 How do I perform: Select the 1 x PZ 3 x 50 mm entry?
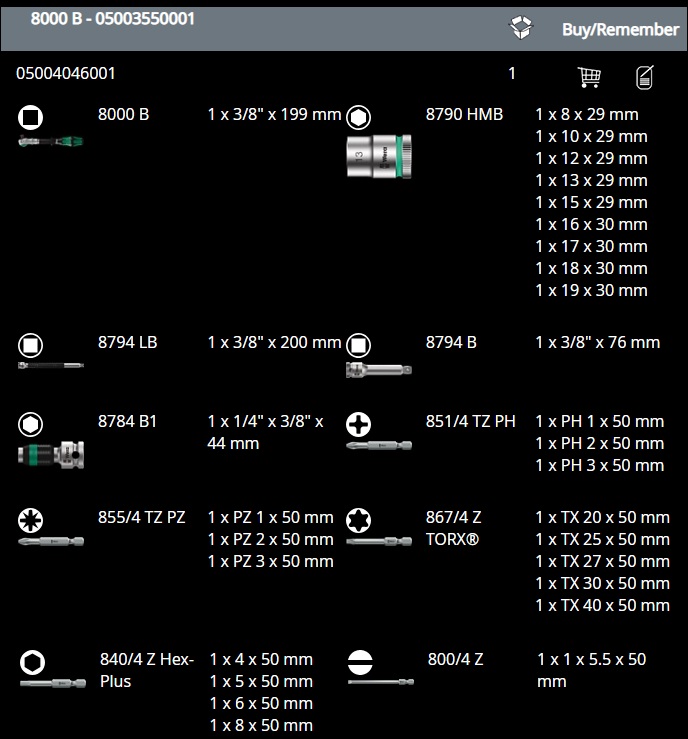(x=270, y=561)
